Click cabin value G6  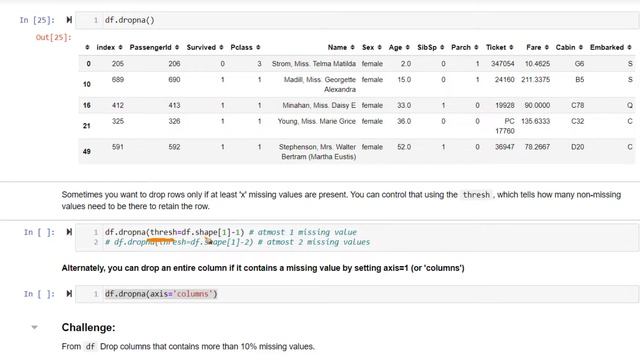(579, 64)
